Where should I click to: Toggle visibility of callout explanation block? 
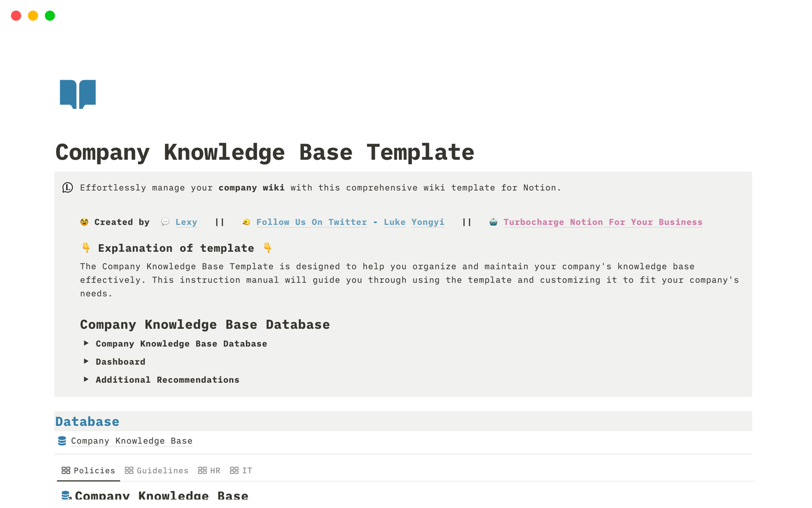pyautogui.click(x=68, y=188)
